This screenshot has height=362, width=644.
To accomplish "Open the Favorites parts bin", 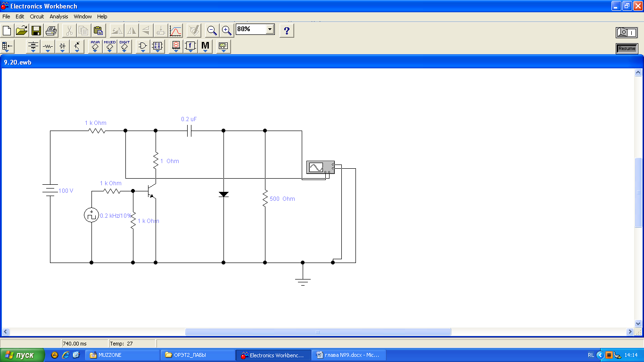I will (x=8, y=47).
